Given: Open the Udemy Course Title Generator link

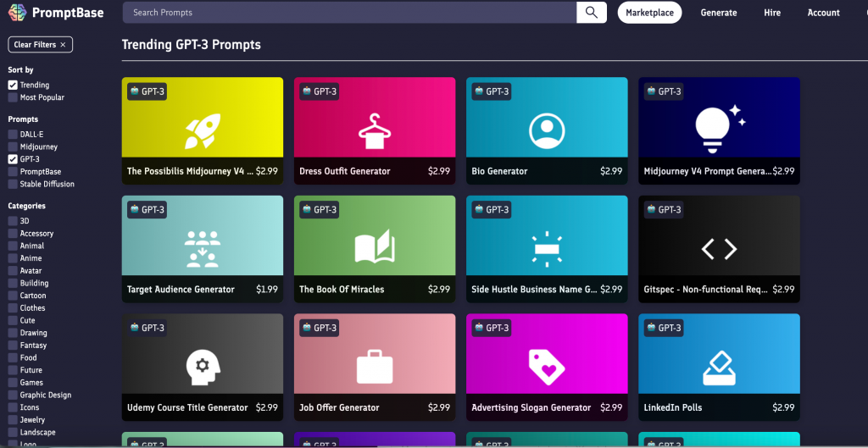Looking at the screenshot, I should 187,407.
